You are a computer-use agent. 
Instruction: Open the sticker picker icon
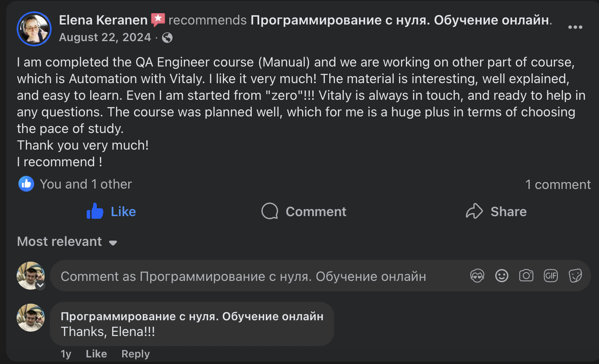click(x=575, y=276)
